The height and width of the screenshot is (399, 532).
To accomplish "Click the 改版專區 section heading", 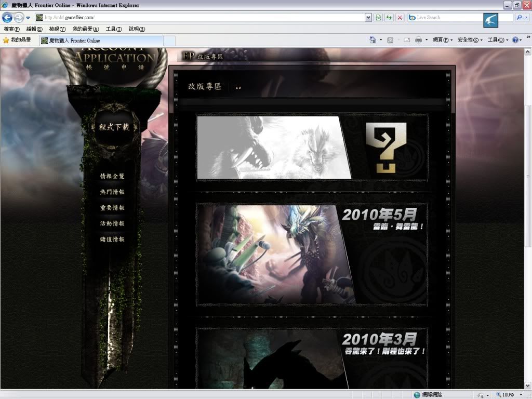I will 205,87.
